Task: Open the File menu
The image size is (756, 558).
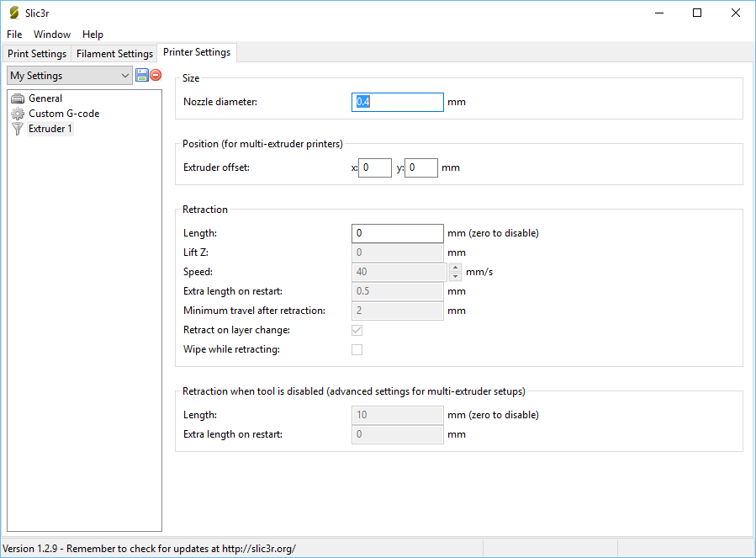Action: (x=14, y=35)
